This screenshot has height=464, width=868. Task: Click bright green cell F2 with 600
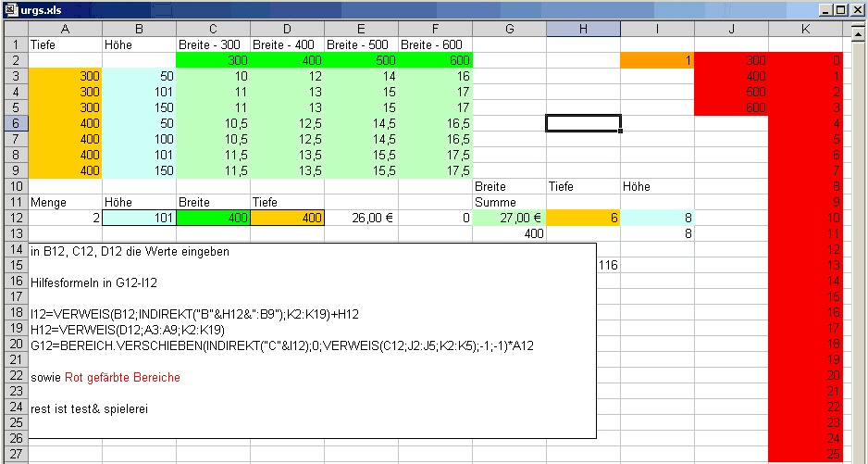point(436,60)
